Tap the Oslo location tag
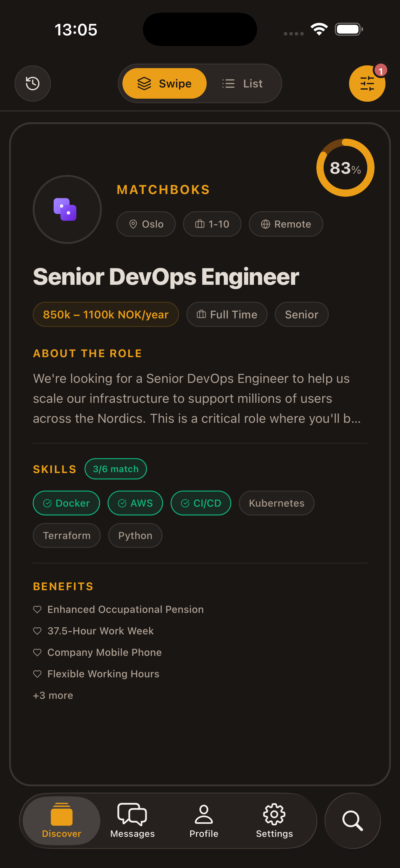This screenshot has height=868, width=400. [146, 224]
